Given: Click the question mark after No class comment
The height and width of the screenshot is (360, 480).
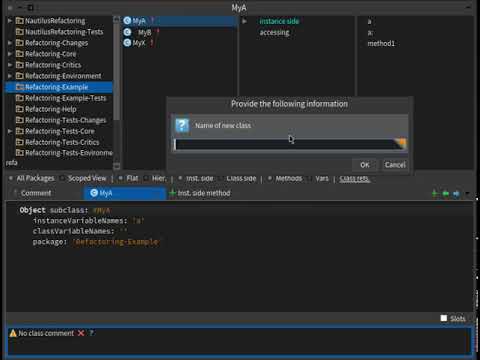Looking at the screenshot, I should coord(92,333).
